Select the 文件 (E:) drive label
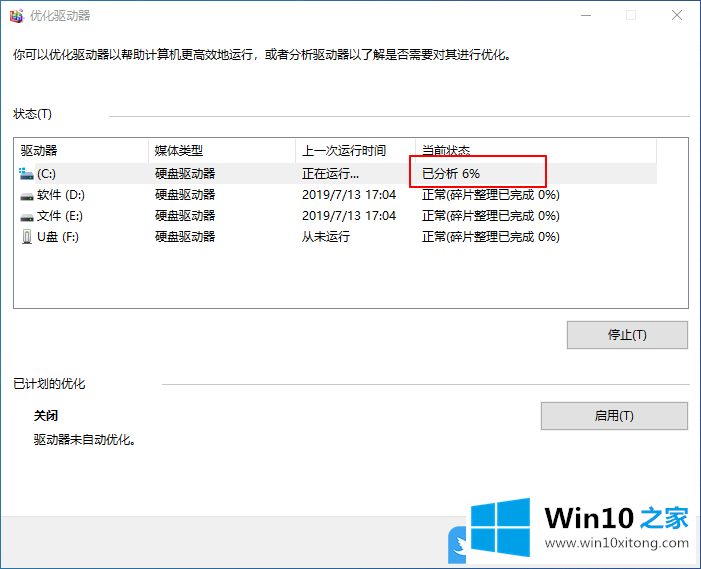 click(x=59, y=216)
